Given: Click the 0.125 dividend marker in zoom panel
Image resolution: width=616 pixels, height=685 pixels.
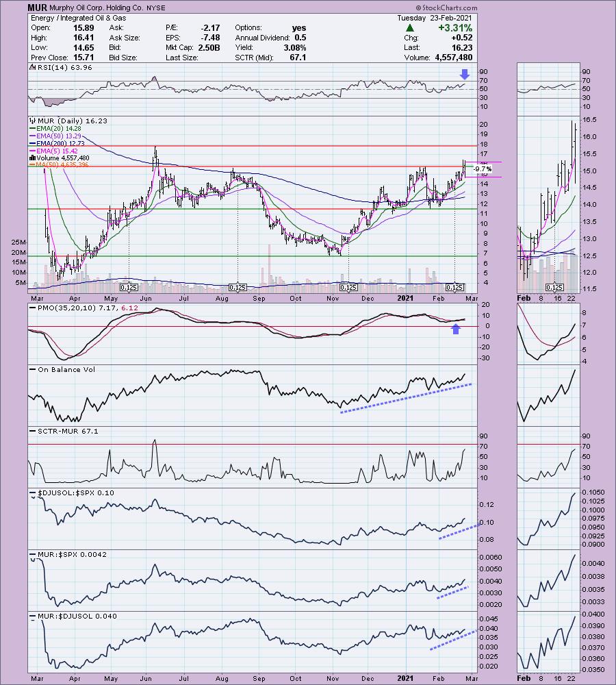Looking at the screenshot, I should coord(554,288).
